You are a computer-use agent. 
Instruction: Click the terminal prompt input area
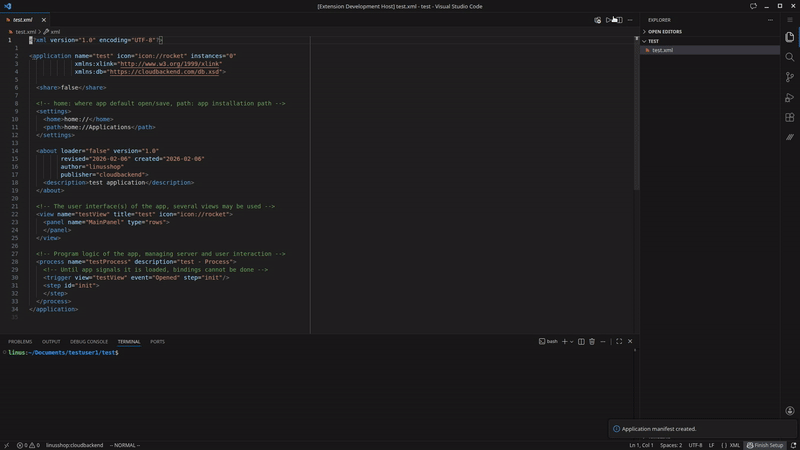coord(316,353)
